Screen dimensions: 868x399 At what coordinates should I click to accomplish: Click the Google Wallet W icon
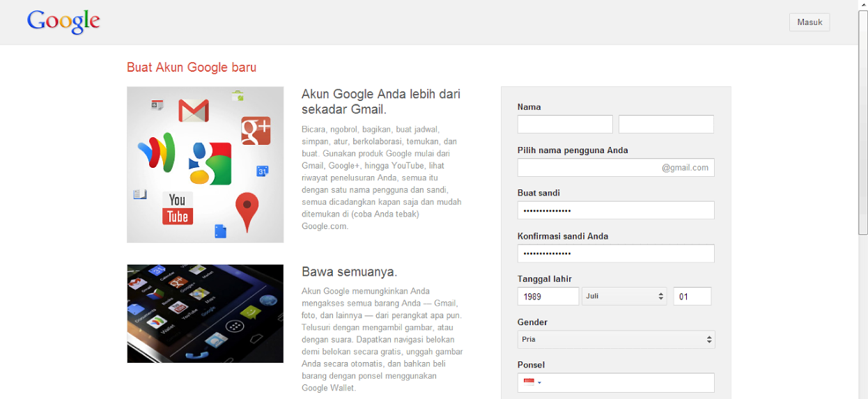(x=157, y=151)
